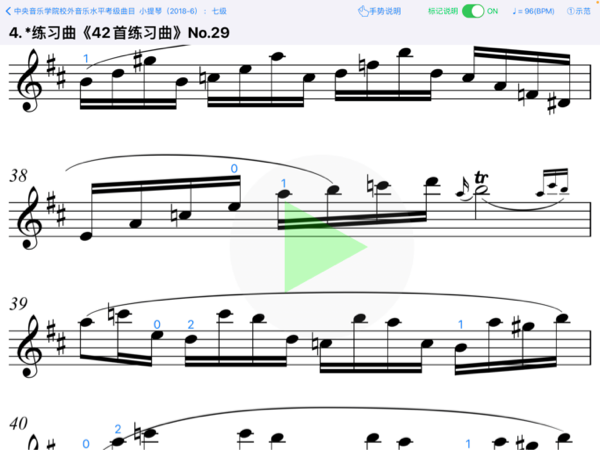Tap the back chevron arrow
Image resolution: width=600 pixels, height=450 pixels.
pos(8,11)
